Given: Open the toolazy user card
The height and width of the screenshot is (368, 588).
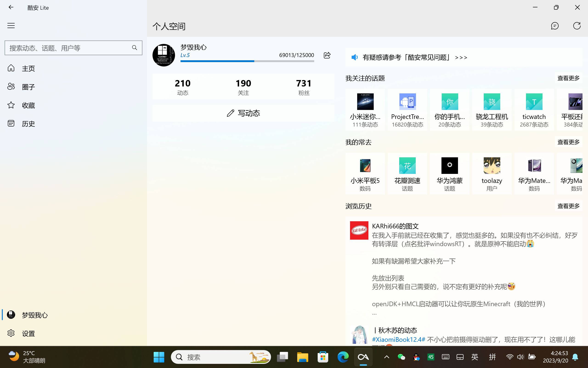Looking at the screenshot, I should coord(492,173).
